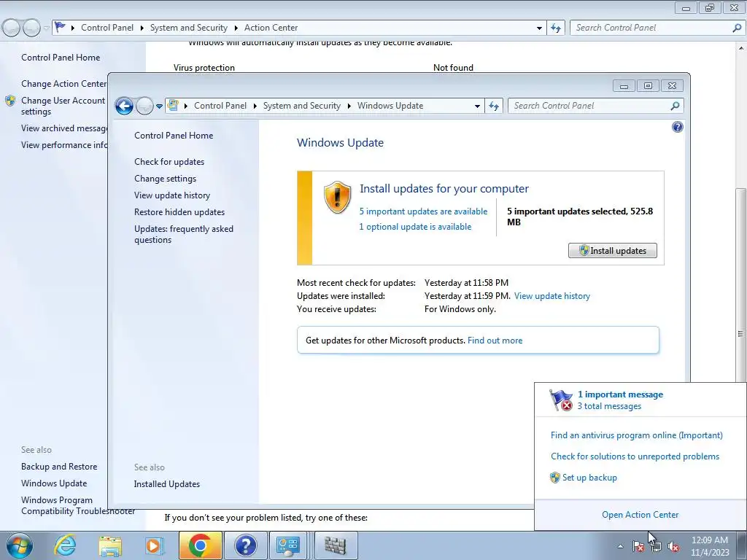The height and width of the screenshot is (560, 747).
Task: Open Installed Updates link
Action: 167,484
